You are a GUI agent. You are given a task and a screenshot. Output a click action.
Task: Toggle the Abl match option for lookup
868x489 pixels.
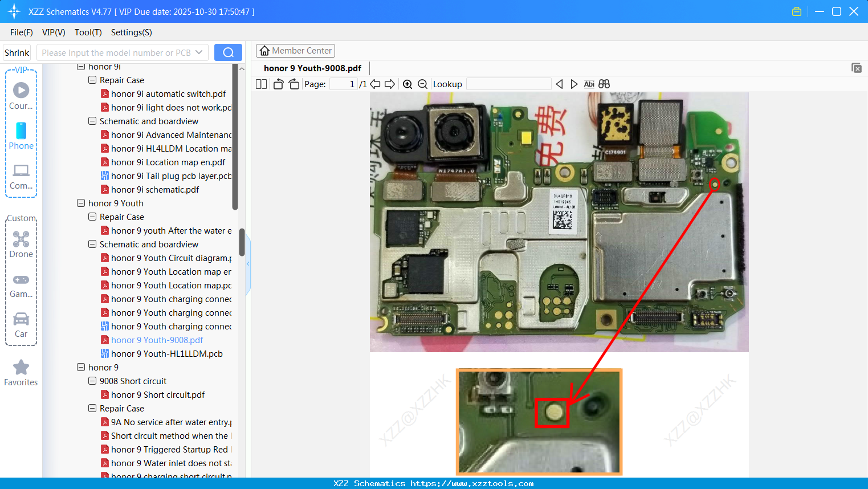point(589,84)
